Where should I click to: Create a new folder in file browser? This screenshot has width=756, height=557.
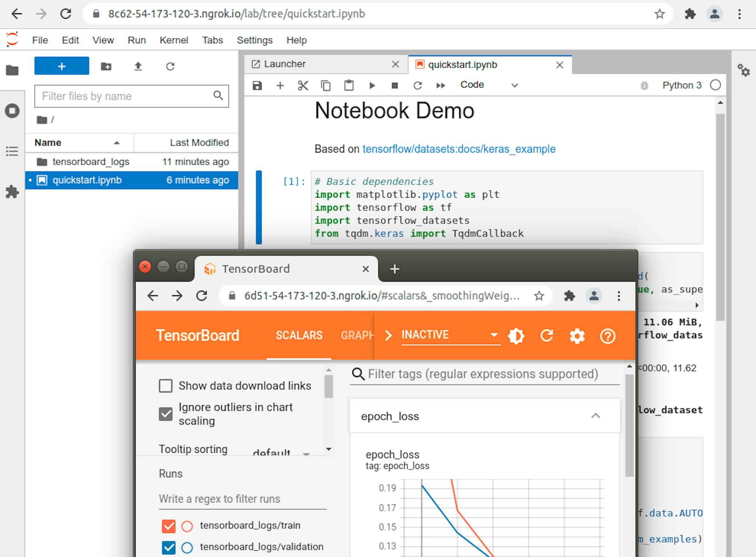click(x=106, y=66)
